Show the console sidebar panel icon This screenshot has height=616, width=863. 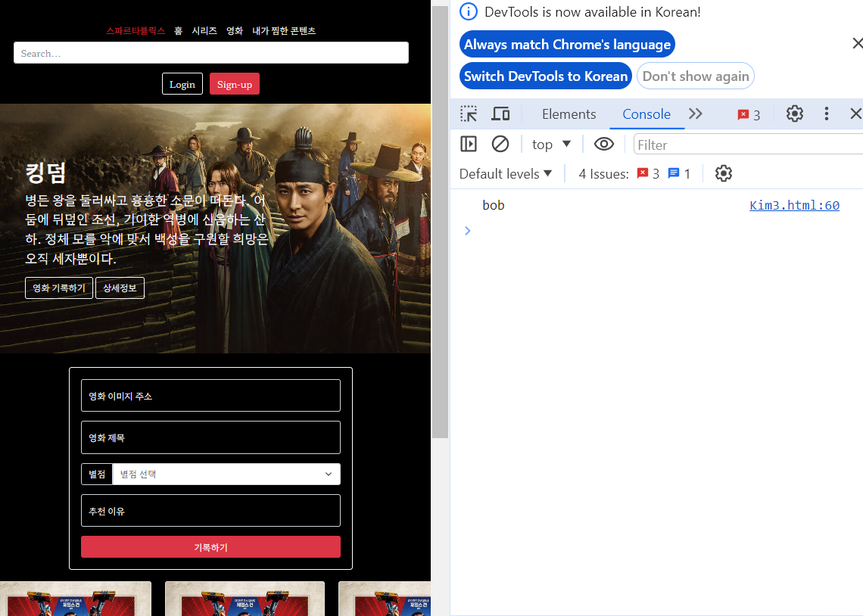click(469, 144)
